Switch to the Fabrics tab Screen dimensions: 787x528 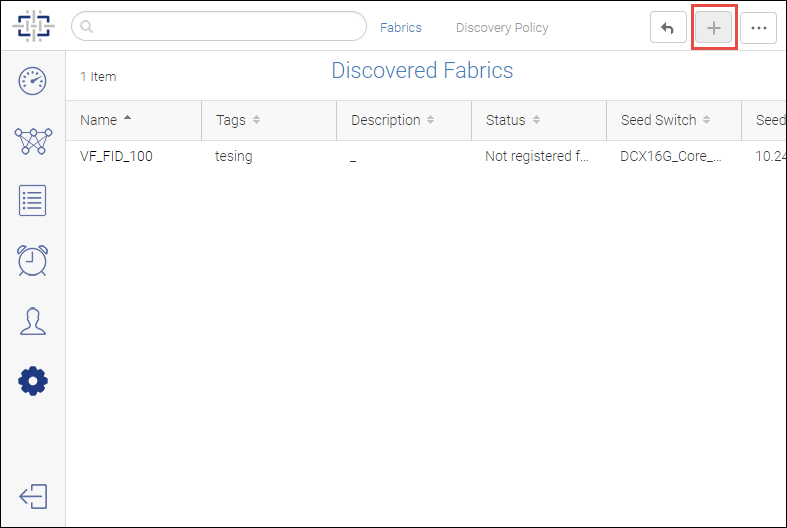401,28
